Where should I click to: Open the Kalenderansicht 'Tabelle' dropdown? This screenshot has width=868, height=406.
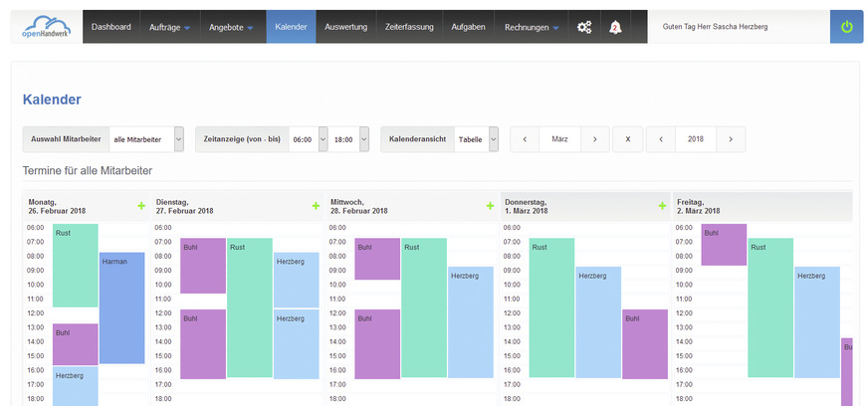tap(493, 140)
